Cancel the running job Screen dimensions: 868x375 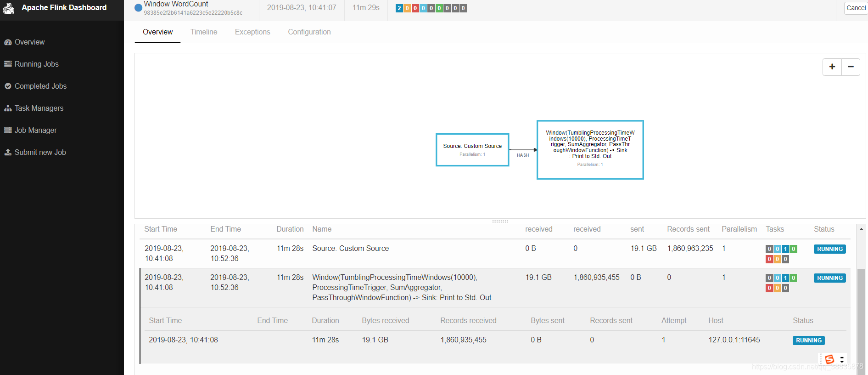click(856, 8)
